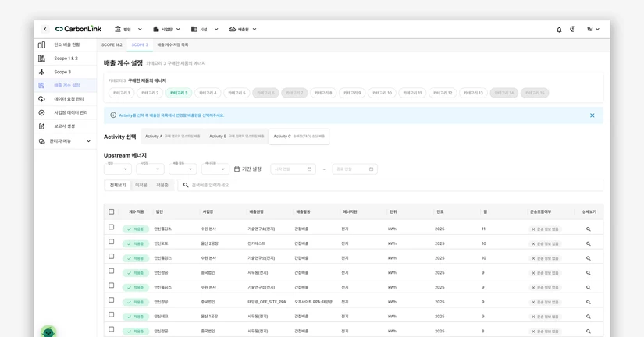
Task: Open detail magnifier for 울산 2공장 row
Action: (x=588, y=244)
